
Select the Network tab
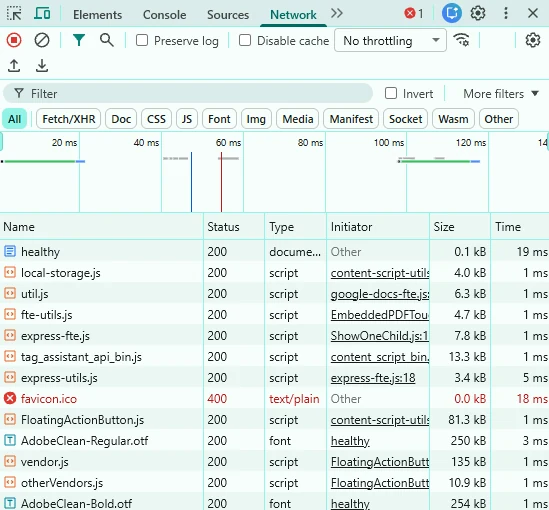point(293,15)
